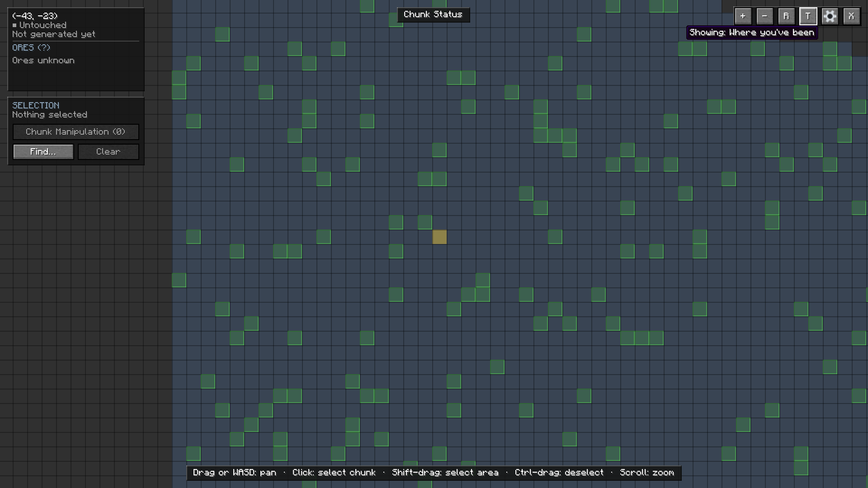Image resolution: width=868 pixels, height=488 pixels.
Task: Click the Untouched status indicator
Action: click(x=40, y=25)
